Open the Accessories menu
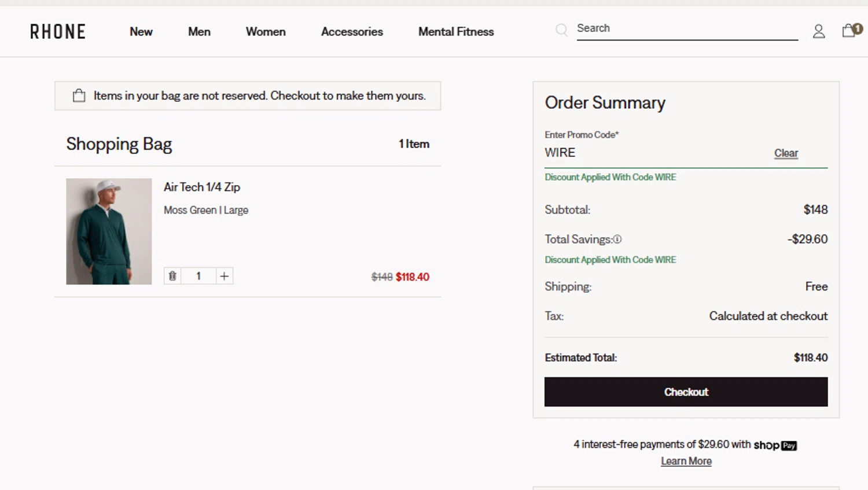868x490 pixels. [352, 32]
